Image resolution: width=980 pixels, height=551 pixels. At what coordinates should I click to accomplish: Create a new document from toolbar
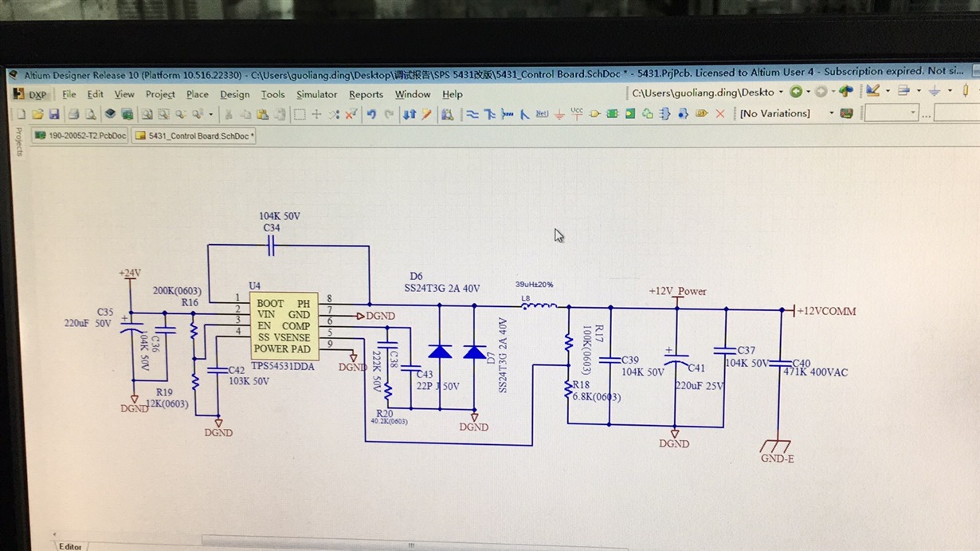tap(21, 114)
